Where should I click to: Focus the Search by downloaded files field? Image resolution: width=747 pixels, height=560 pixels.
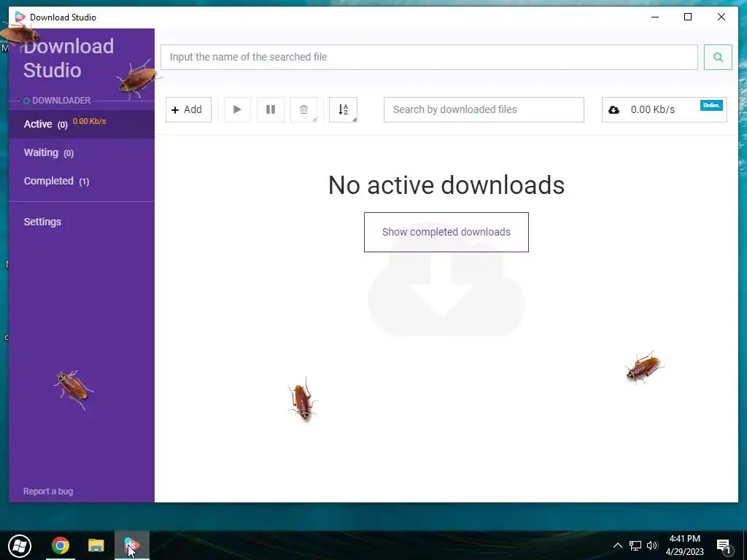(x=484, y=109)
